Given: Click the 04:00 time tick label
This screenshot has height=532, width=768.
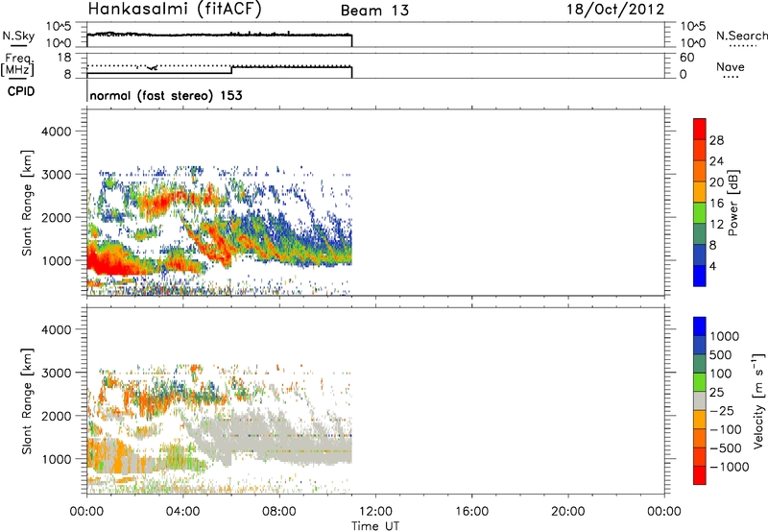Looking at the screenshot, I should coord(182,512).
